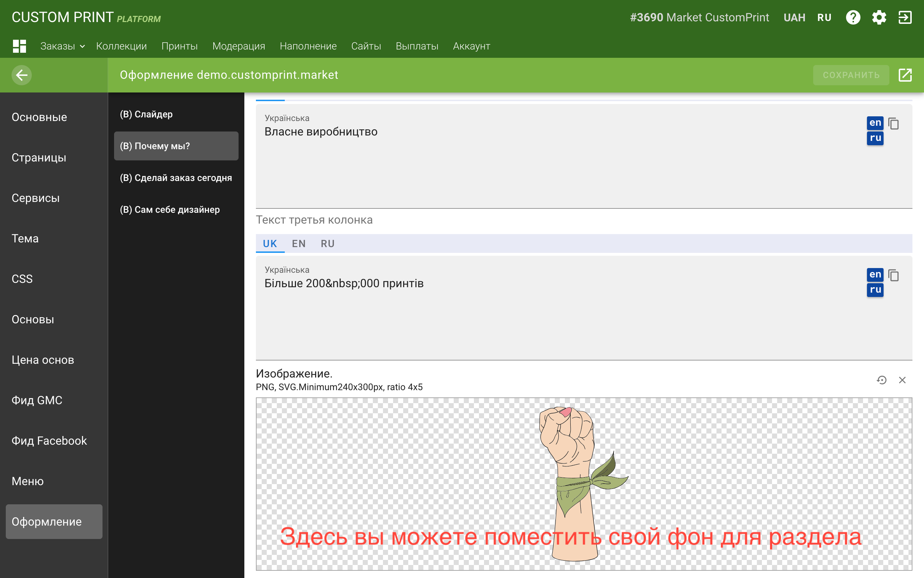This screenshot has width=924, height=578.
Task: Open Сервисы in sidebar
Action: click(x=54, y=198)
